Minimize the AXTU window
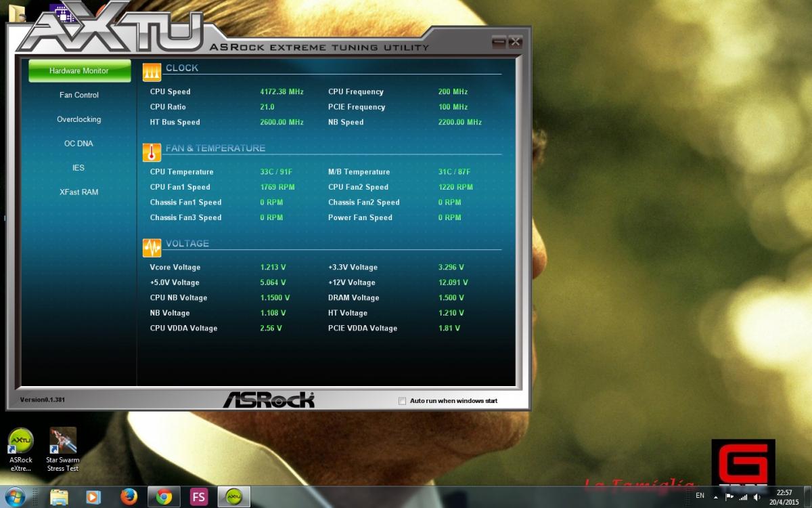The height and width of the screenshot is (508, 812). pyautogui.click(x=499, y=42)
